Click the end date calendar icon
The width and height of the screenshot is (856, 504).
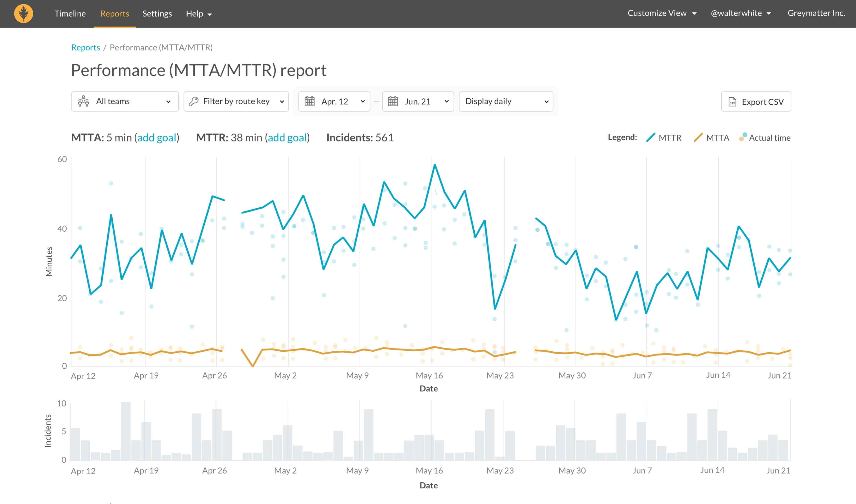[x=393, y=101]
